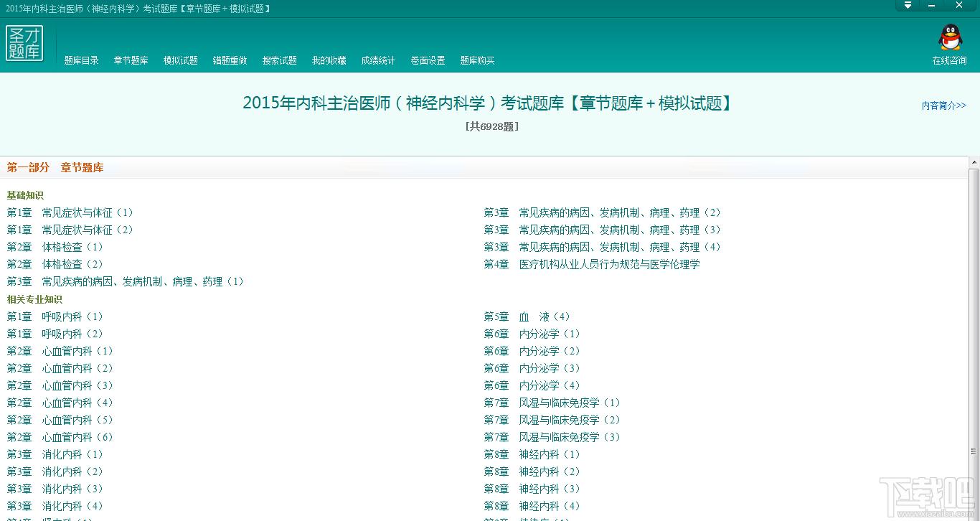Click the 内容简介>> link
Screen dimensions: 980x521
point(944,105)
